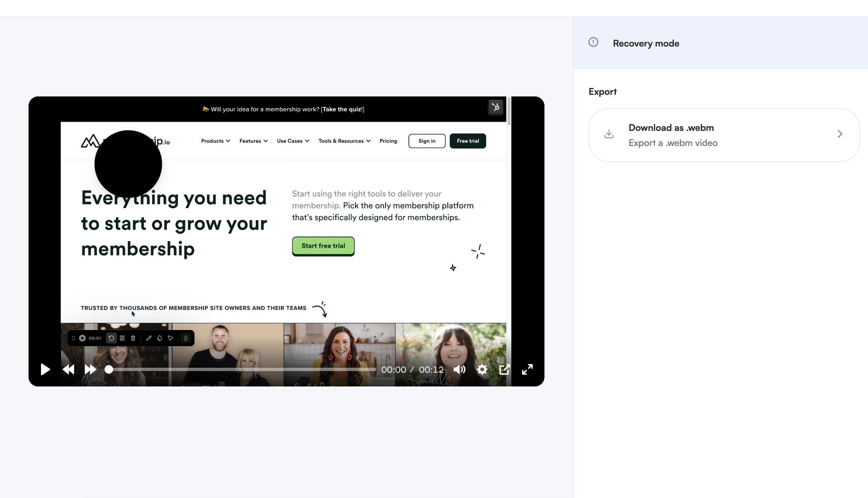Screen dimensions: 868x498
Task: Click the Free trial button
Action: click(468, 141)
